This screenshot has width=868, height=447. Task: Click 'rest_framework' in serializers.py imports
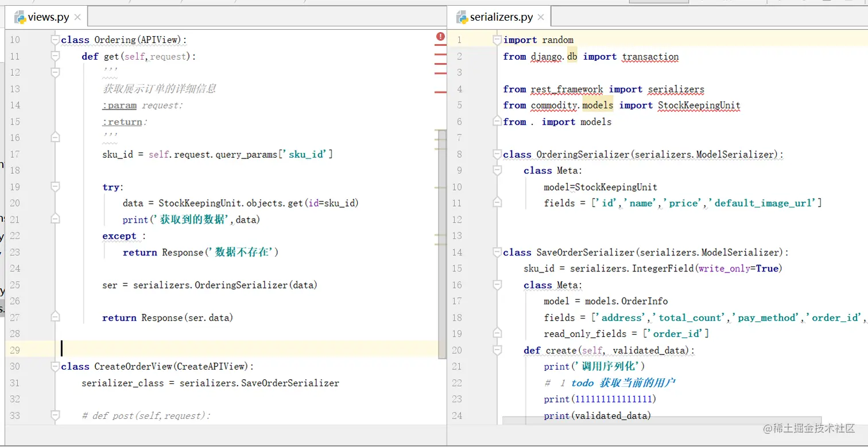click(567, 89)
